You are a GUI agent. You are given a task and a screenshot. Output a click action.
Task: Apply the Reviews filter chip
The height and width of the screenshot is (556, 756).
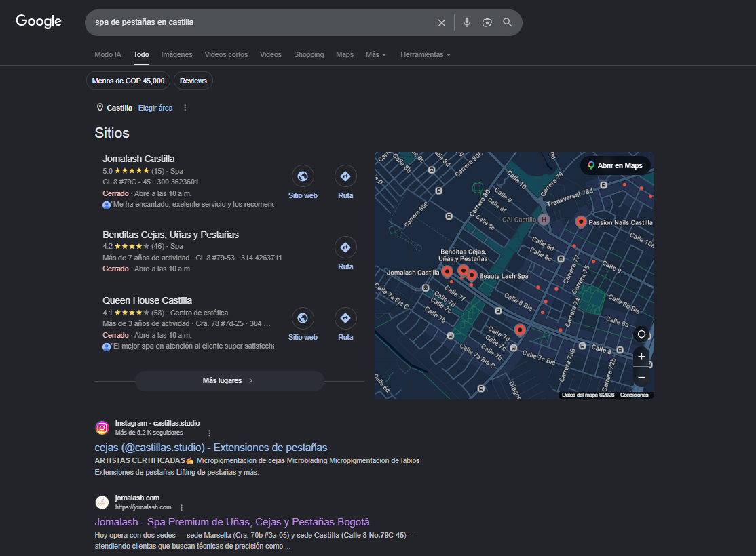click(193, 81)
